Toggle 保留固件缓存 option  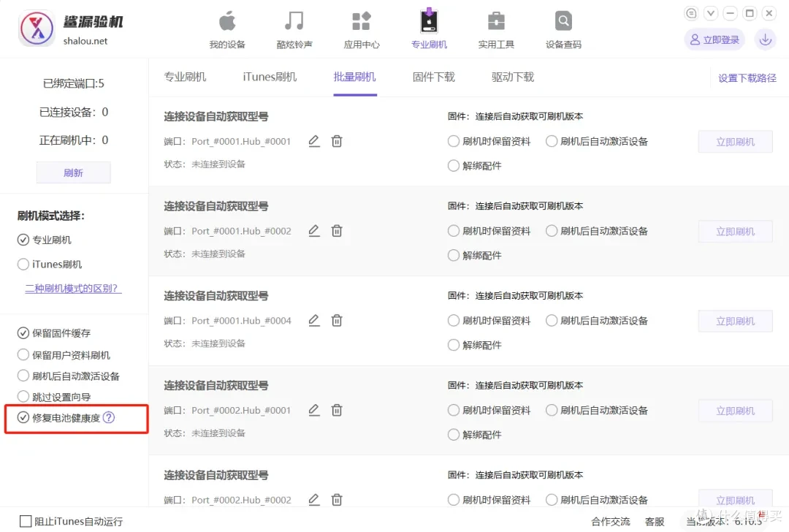coord(23,332)
